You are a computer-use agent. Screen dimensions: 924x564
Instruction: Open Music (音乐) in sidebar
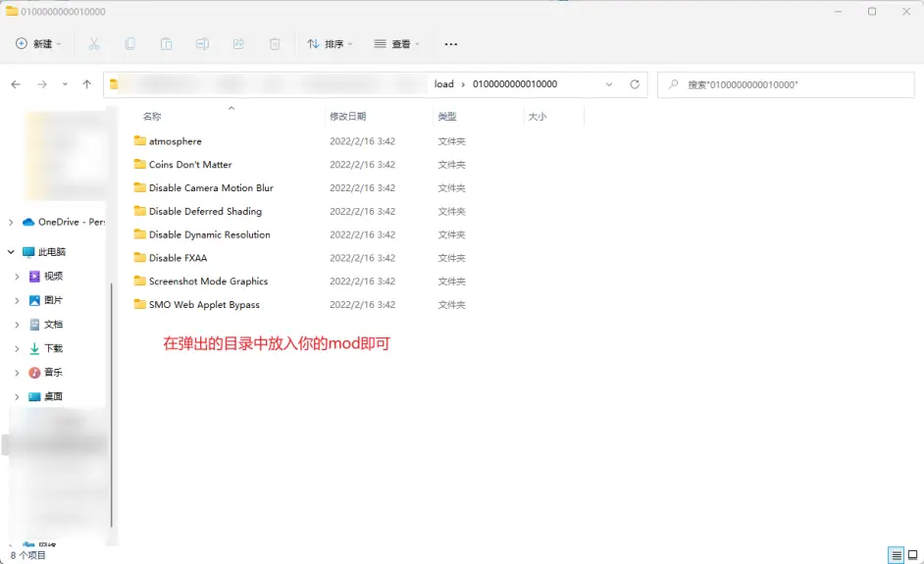[46, 373]
